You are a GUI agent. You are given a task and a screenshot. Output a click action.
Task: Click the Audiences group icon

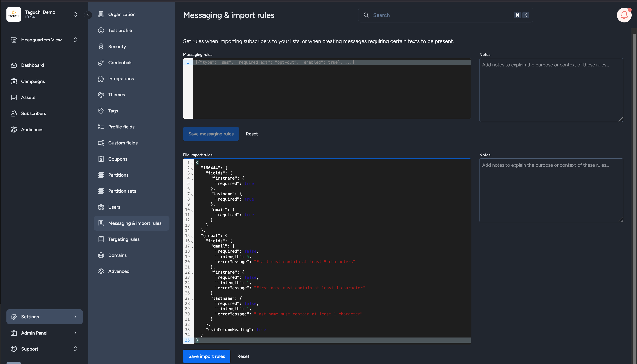click(x=14, y=130)
